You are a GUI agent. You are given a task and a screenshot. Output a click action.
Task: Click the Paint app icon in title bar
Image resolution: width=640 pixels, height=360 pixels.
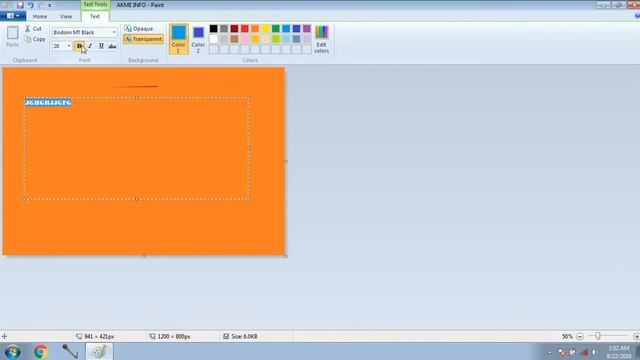click(x=6, y=5)
